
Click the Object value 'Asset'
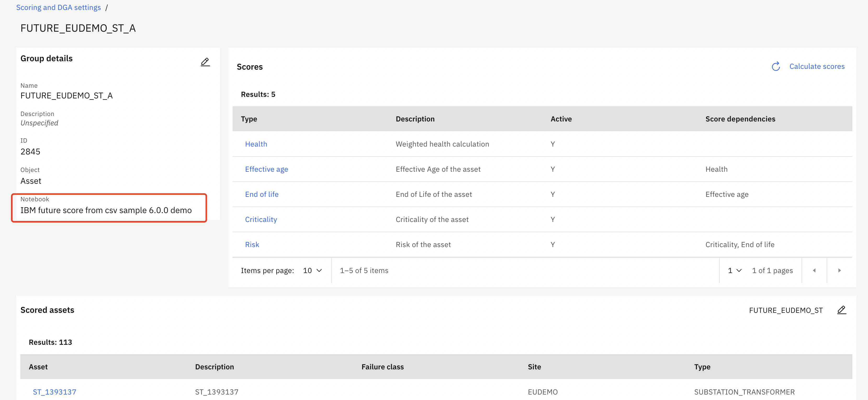(31, 181)
